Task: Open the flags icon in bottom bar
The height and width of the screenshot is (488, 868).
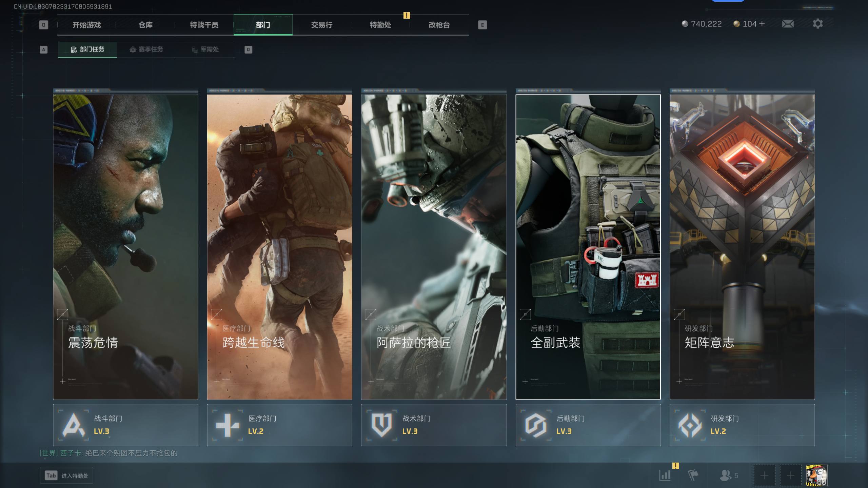Action: click(693, 475)
